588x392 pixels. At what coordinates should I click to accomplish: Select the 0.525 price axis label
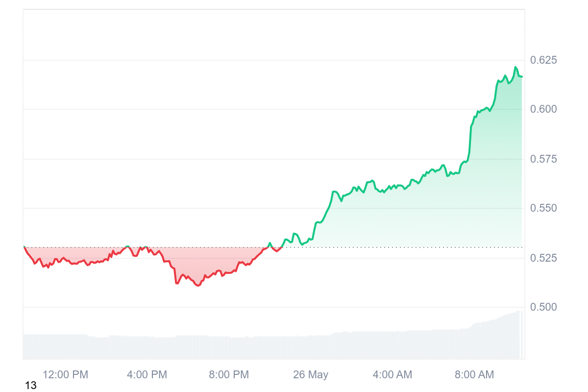coord(544,258)
